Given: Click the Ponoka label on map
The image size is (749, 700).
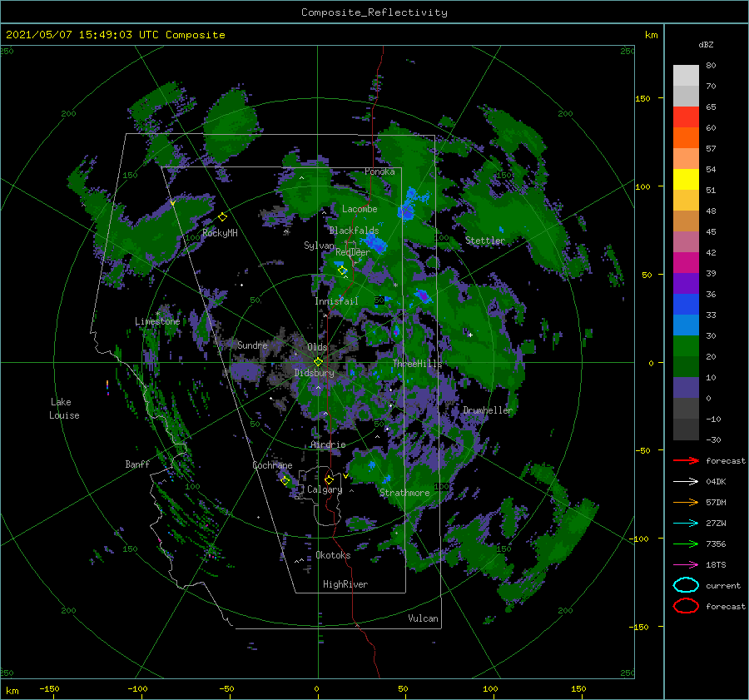Looking at the screenshot, I should click(x=379, y=171).
